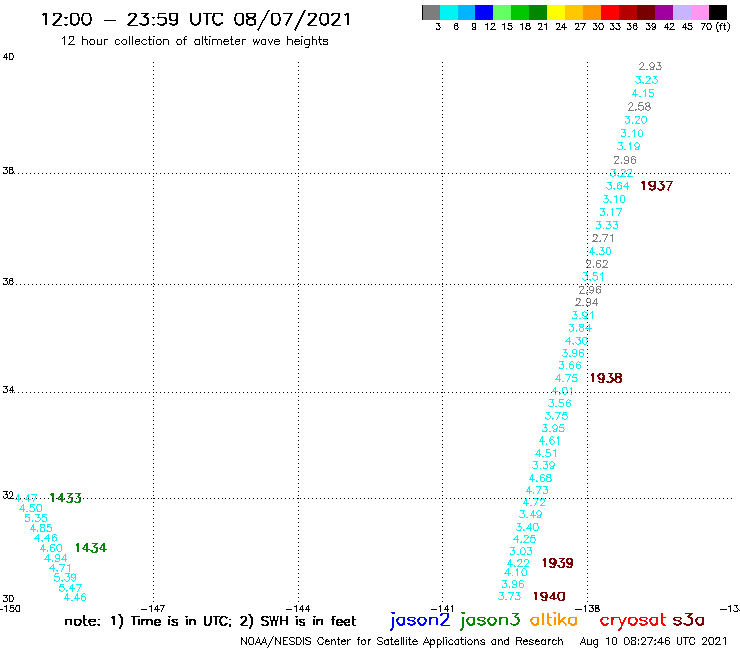740x650 pixels.
Task: Click the 34 latitude axis label
Action: pyautogui.click(x=8, y=390)
